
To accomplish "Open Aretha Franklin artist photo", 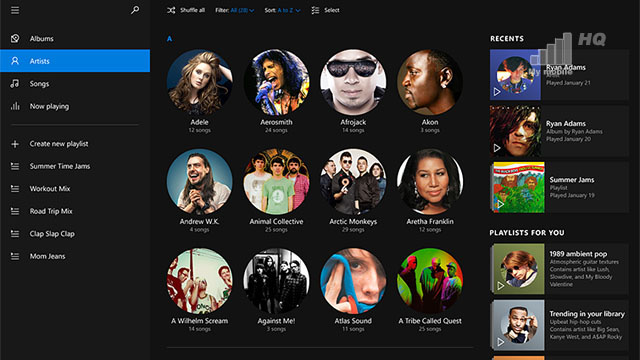I will coord(430,182).
